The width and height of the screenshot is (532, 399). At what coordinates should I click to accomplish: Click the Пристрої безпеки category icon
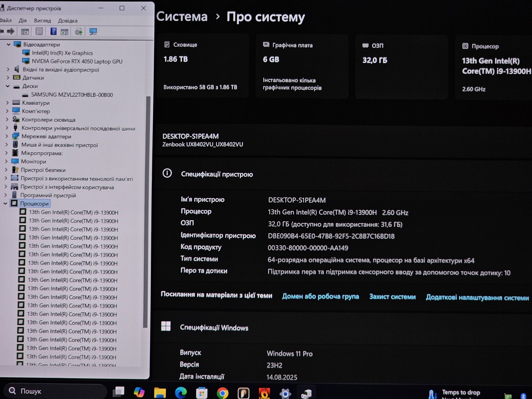point(15,170)
